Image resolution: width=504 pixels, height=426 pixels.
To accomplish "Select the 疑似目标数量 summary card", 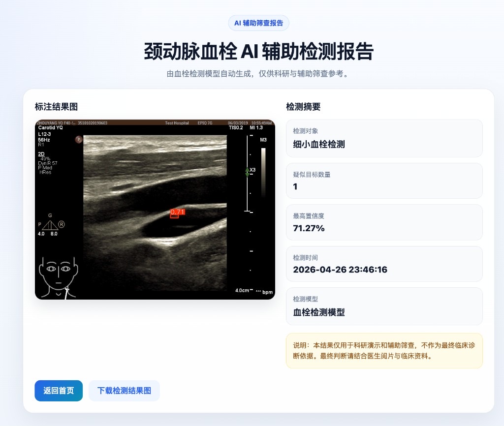I will point(384,181).
